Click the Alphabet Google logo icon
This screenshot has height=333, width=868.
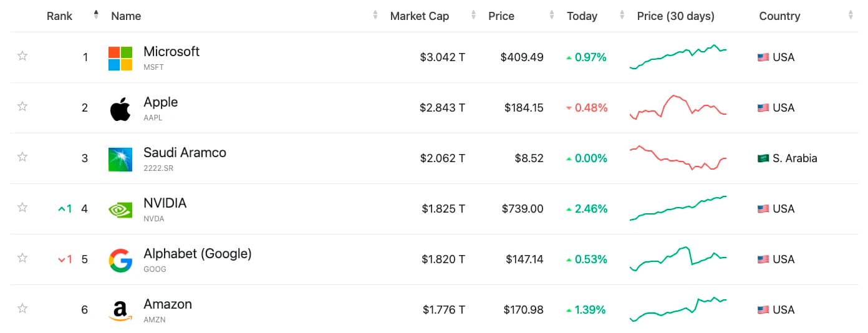click(120, 260)
